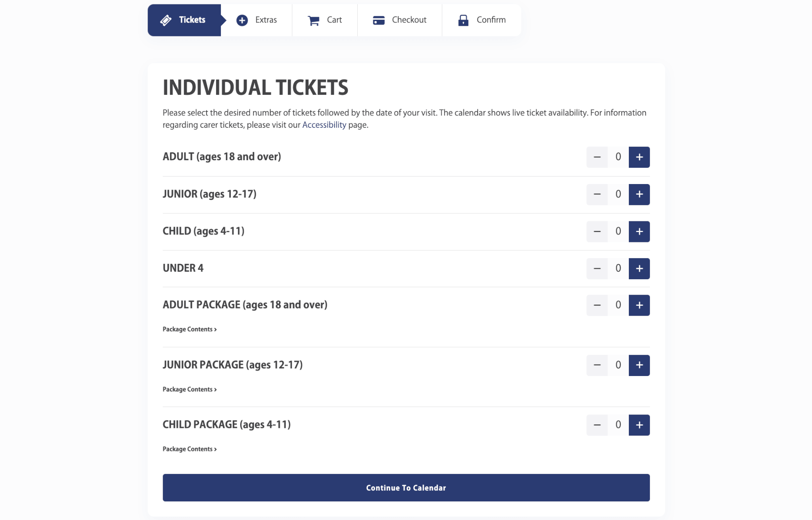Click the plus-circle icon beside Extras
This screenshot has height=520, width=812.
pos(242,20)
